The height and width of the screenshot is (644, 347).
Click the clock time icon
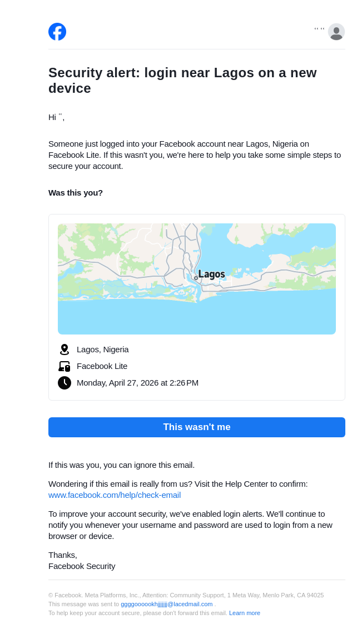click(x=65, y=383)
